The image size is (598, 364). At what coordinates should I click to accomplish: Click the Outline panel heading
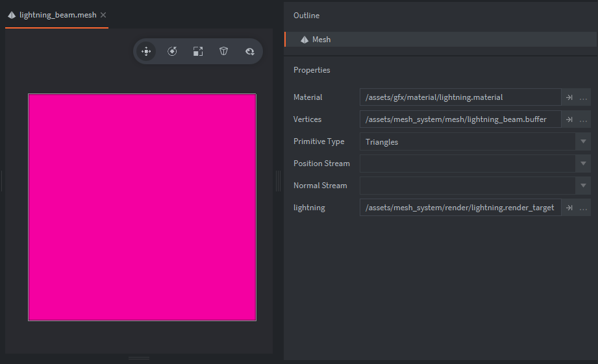(x=306, y=16)
